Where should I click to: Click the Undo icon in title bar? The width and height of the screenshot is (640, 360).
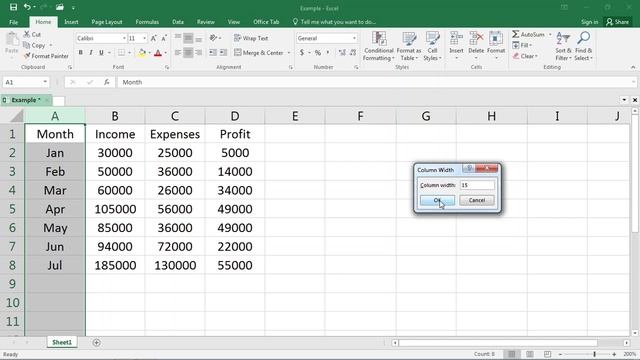(27, 7)
